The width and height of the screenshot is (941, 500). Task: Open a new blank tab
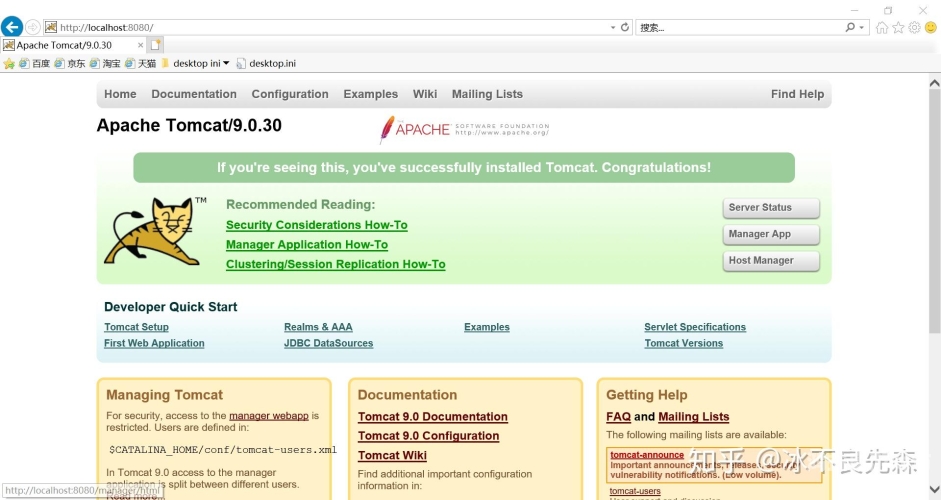[156, 45]
